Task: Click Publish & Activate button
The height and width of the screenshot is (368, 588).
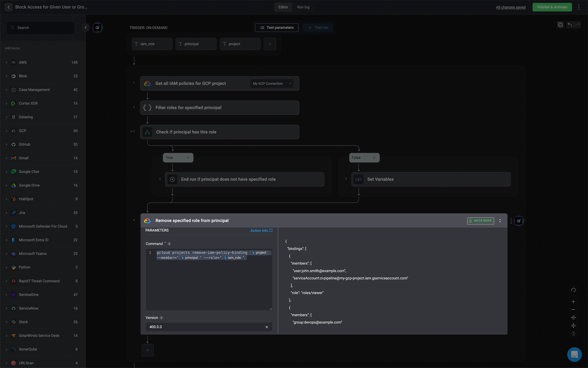Action: (x=552, y=7)
